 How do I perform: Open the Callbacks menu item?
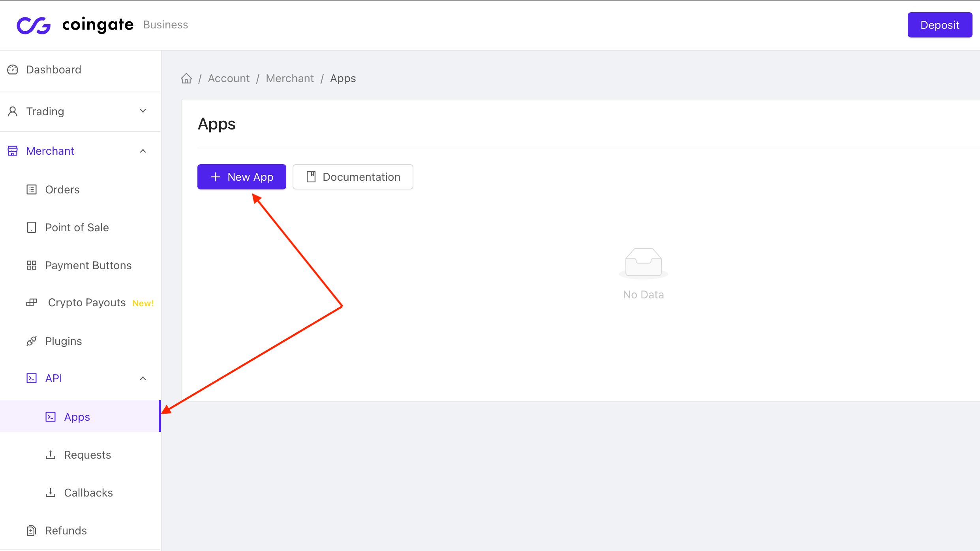click(81, 493)
